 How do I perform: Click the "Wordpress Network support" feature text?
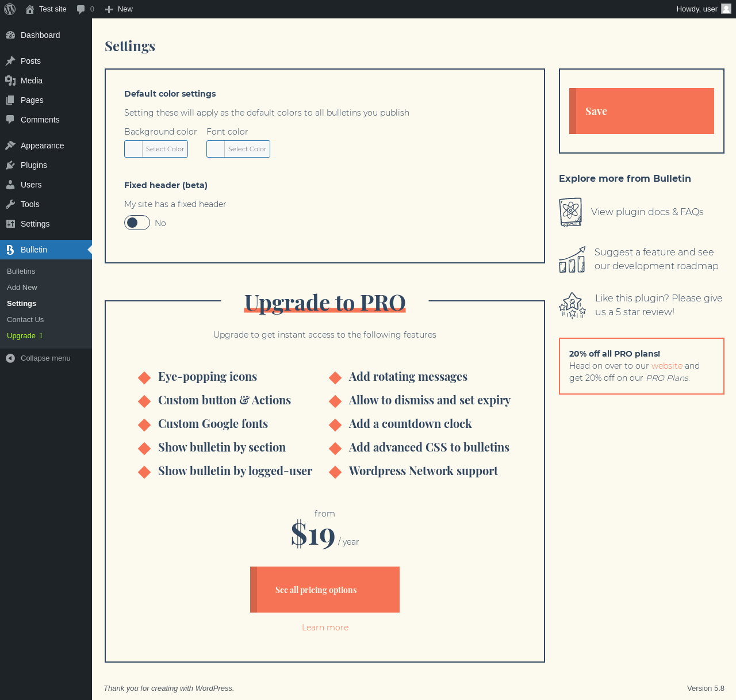(x=423, y=471)
